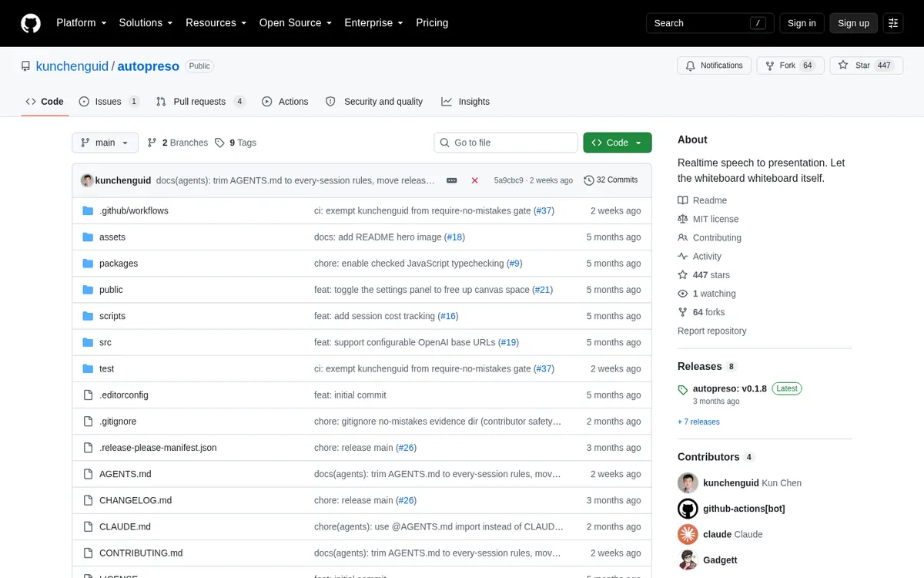This screenshot has height=578, width=924.
Task: Open the test folder
Action: (x=106, y=368)
